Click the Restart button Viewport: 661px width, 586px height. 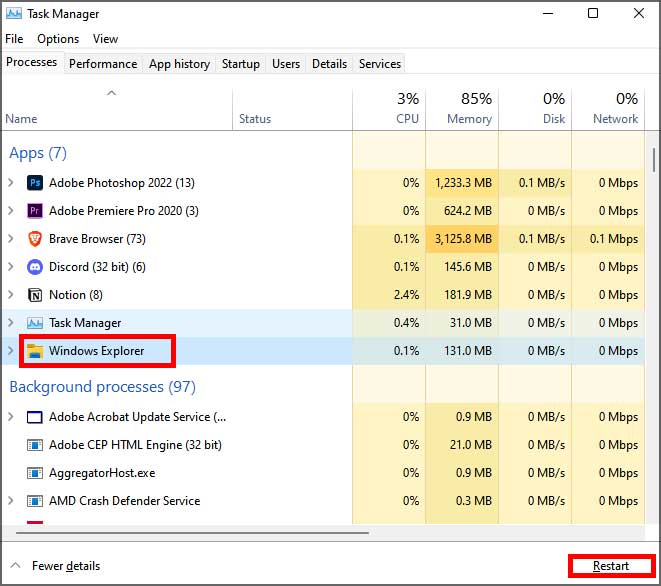[x=611, y=566]
